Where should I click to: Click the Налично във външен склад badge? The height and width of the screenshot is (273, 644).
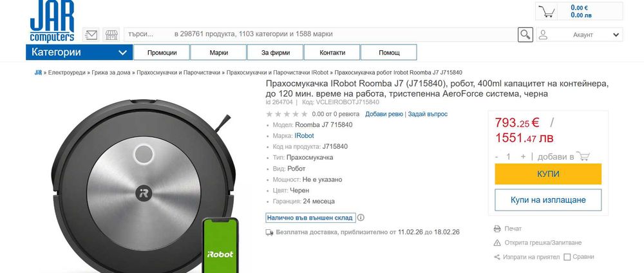(x=310, y=218)
